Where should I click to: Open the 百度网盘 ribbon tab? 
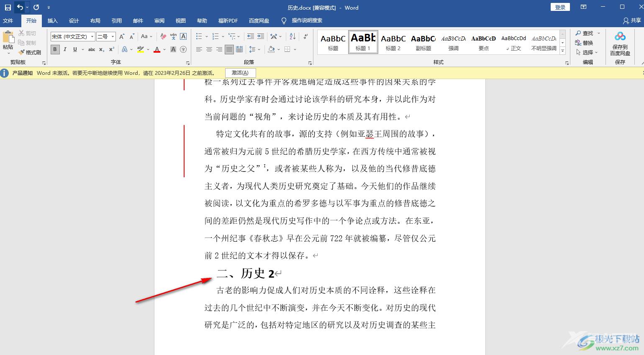point(259,20)
